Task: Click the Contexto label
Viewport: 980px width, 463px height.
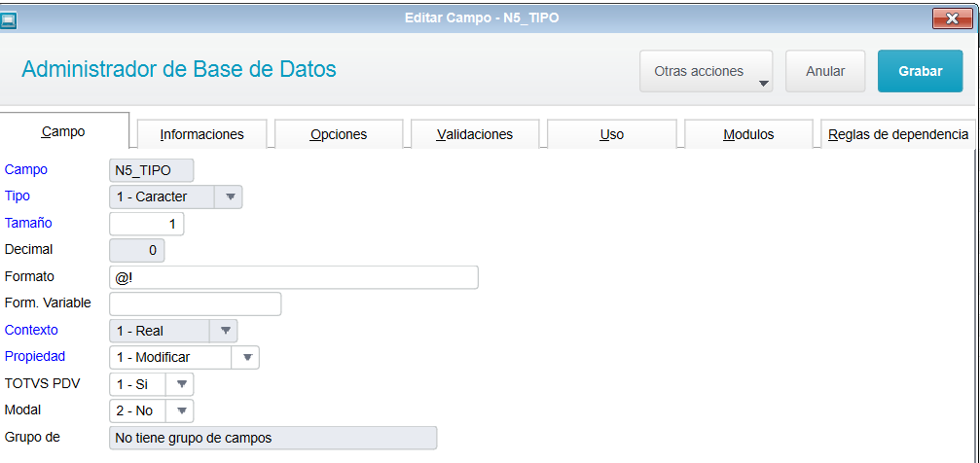Action: click(31, 330)
